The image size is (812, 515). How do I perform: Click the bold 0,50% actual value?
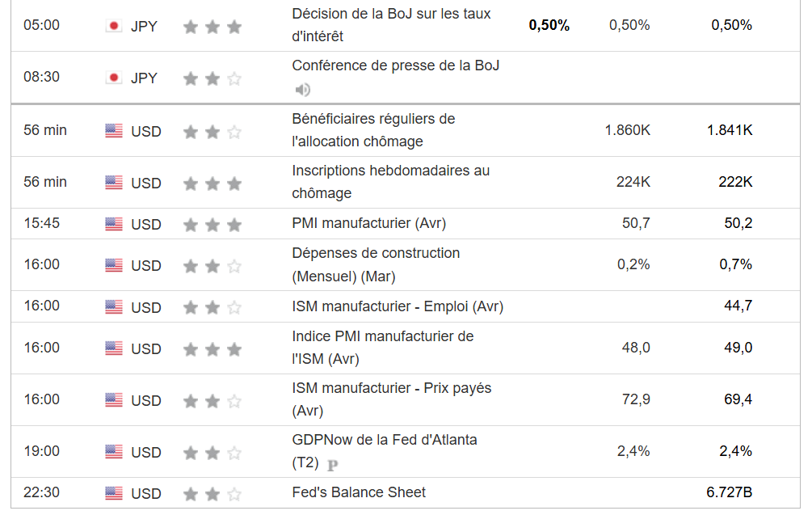click(549, 25)
